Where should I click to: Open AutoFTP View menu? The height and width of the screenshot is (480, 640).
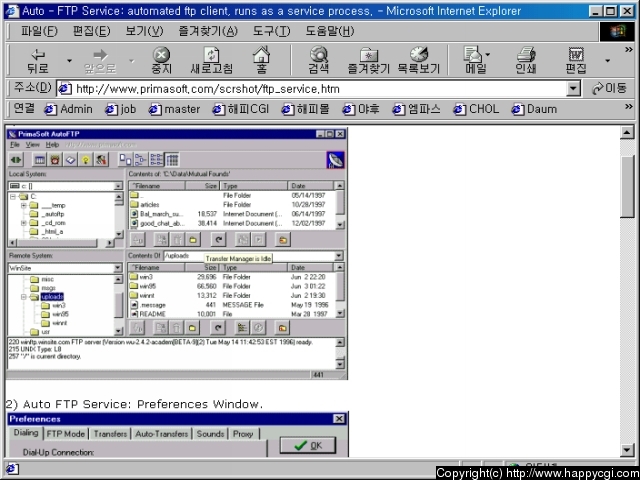33,145
